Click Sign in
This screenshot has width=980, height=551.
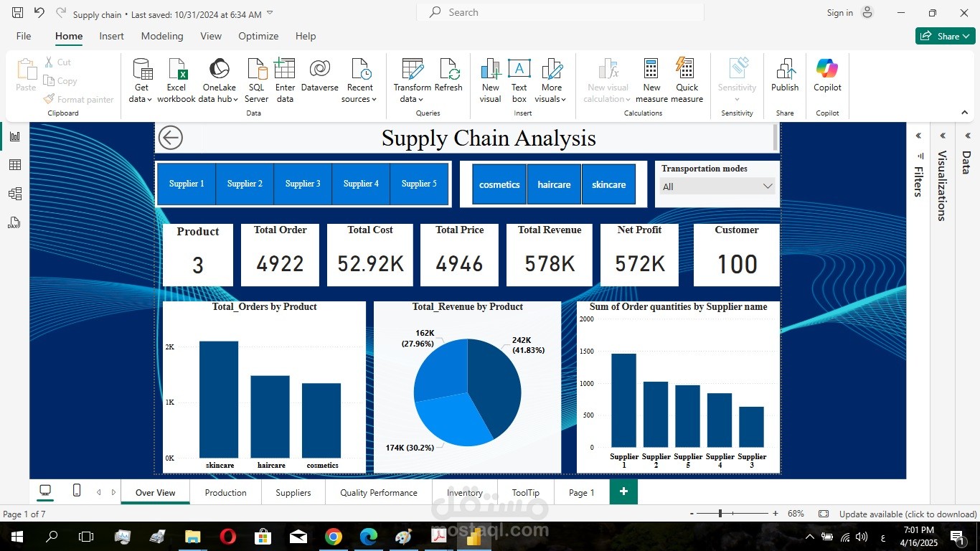840,13
